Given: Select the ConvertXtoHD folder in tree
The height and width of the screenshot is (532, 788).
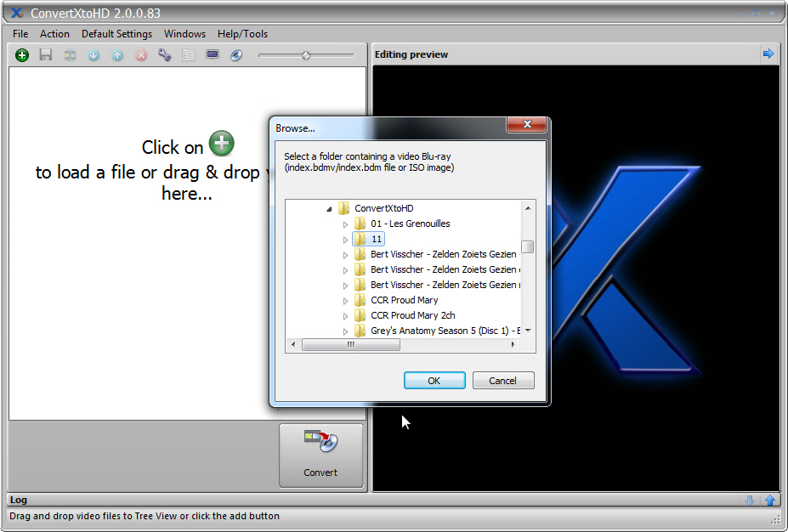Looking at the screenshot, I should [384, 208].
